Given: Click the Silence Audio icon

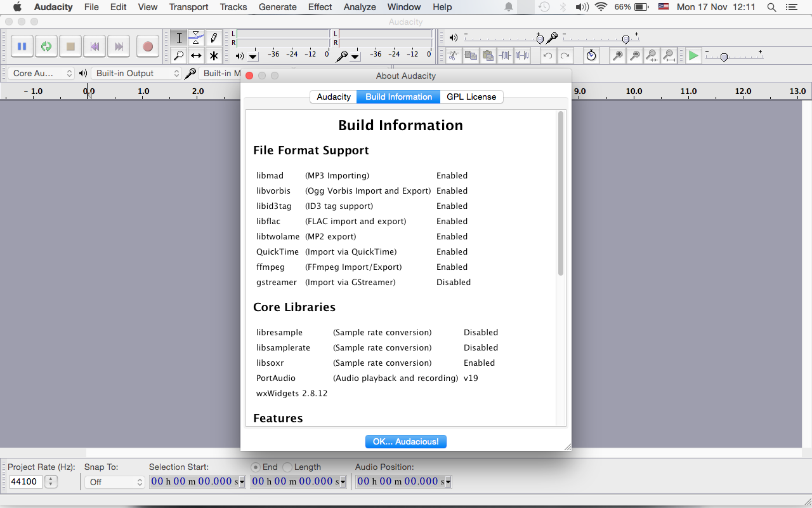Looking at the screenshot, I should (522, 55).
